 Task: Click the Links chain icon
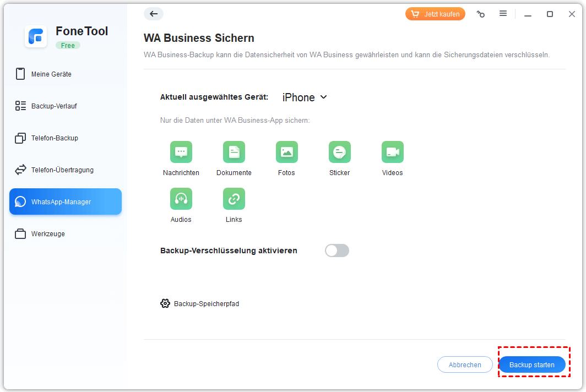[234, 199]
